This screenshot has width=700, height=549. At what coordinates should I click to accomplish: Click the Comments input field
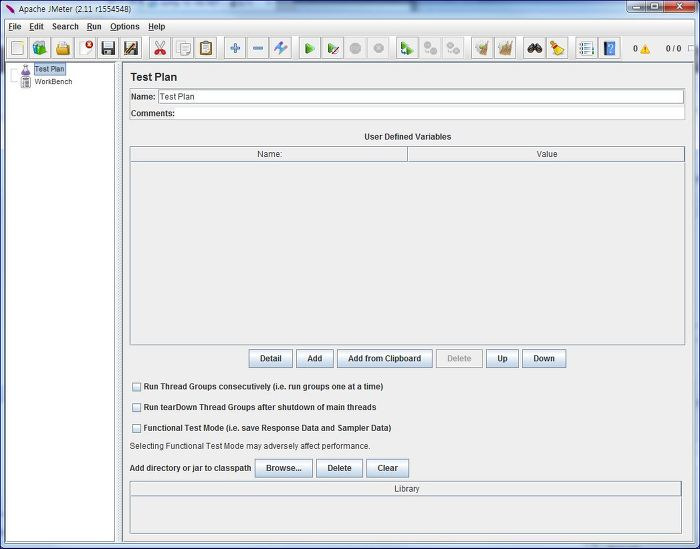429,113
